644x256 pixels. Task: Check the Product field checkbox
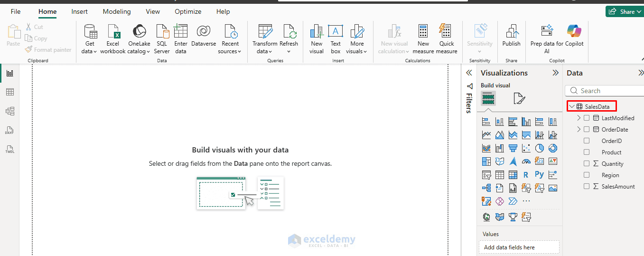coord(587,152)
